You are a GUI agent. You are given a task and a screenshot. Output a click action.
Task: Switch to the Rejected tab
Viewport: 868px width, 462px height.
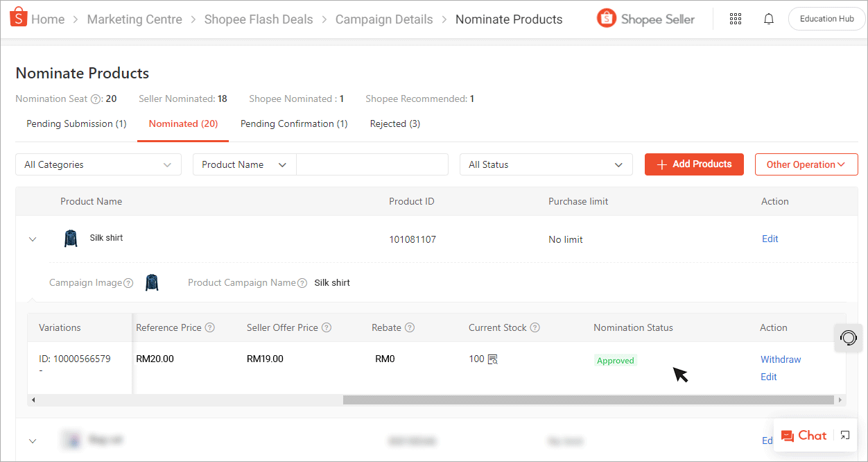394,123
